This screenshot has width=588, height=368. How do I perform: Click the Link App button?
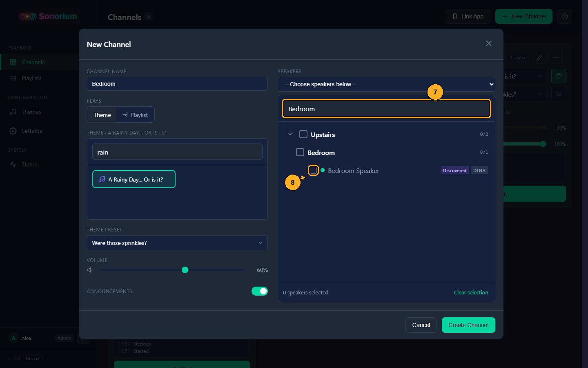[x=468, y=16]
